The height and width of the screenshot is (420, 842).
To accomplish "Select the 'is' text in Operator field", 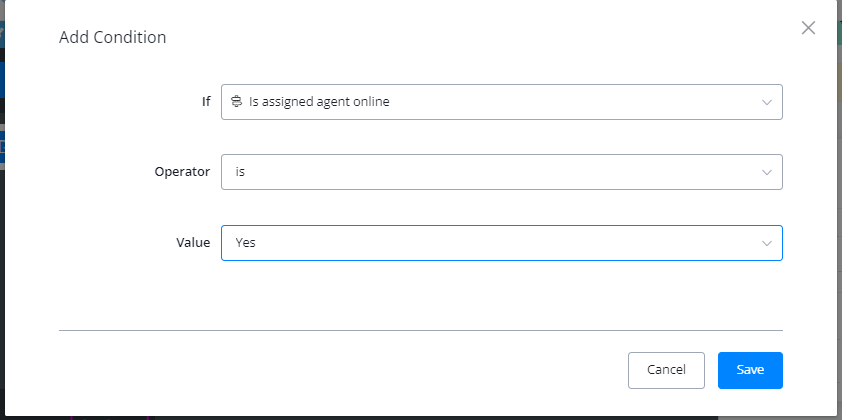I will [240, 172].
